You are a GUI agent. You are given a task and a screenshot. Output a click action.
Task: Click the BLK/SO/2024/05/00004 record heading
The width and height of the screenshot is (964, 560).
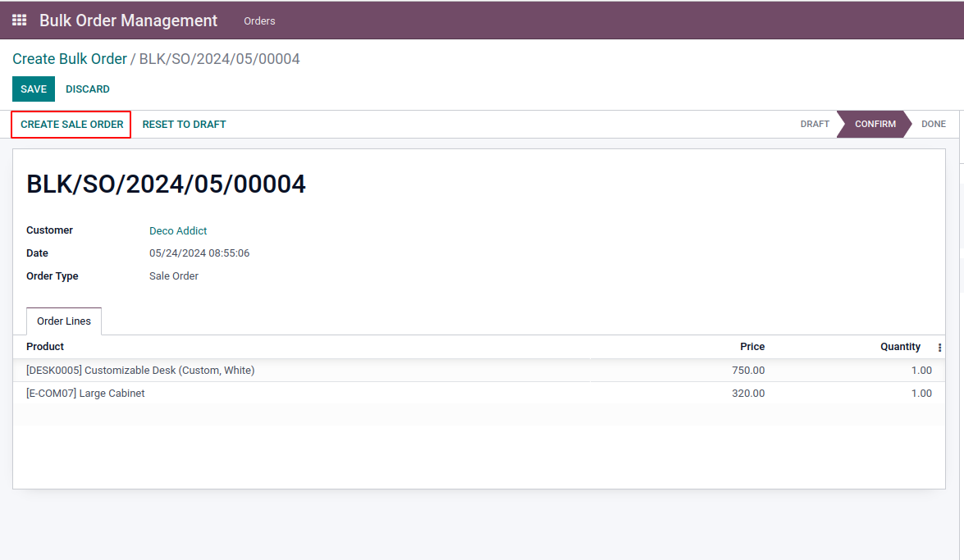pyautogui.click(x=166, y=184)
